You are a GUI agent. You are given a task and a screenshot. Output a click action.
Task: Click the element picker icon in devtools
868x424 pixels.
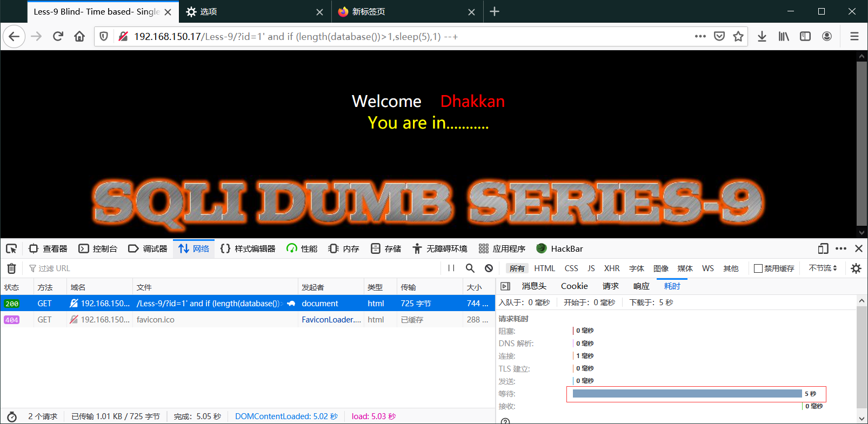(11, 248)
